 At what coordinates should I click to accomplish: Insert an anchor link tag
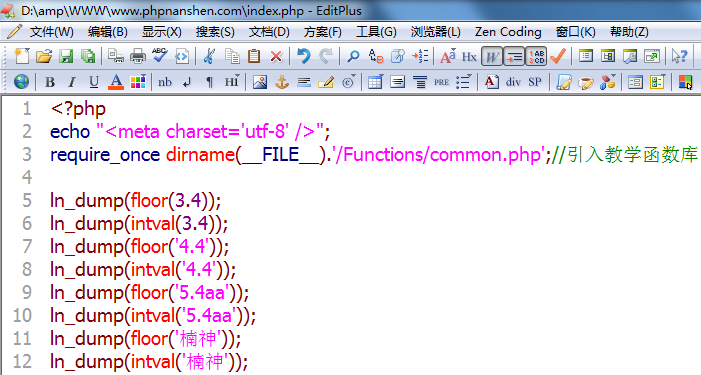click(282, 82)
